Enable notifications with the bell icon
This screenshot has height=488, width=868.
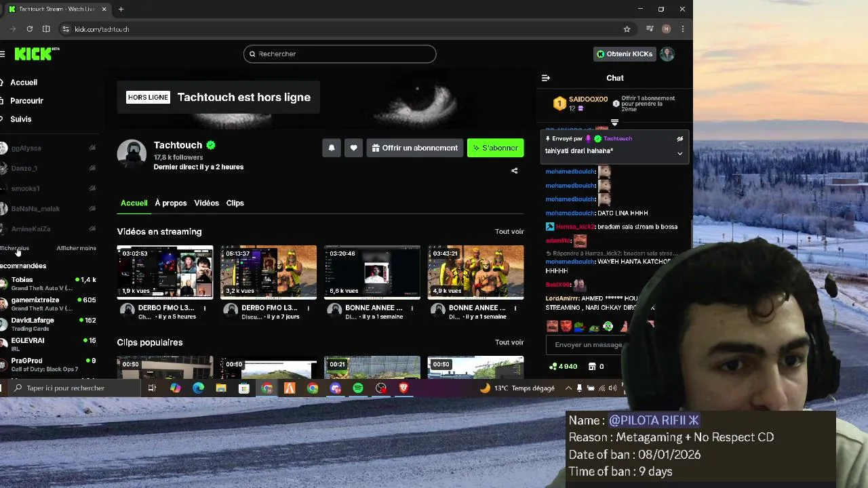coord(332,148)
